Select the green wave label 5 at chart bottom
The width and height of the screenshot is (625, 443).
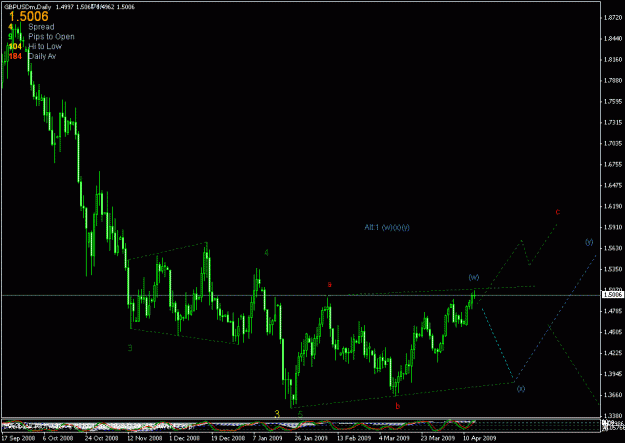300,414
